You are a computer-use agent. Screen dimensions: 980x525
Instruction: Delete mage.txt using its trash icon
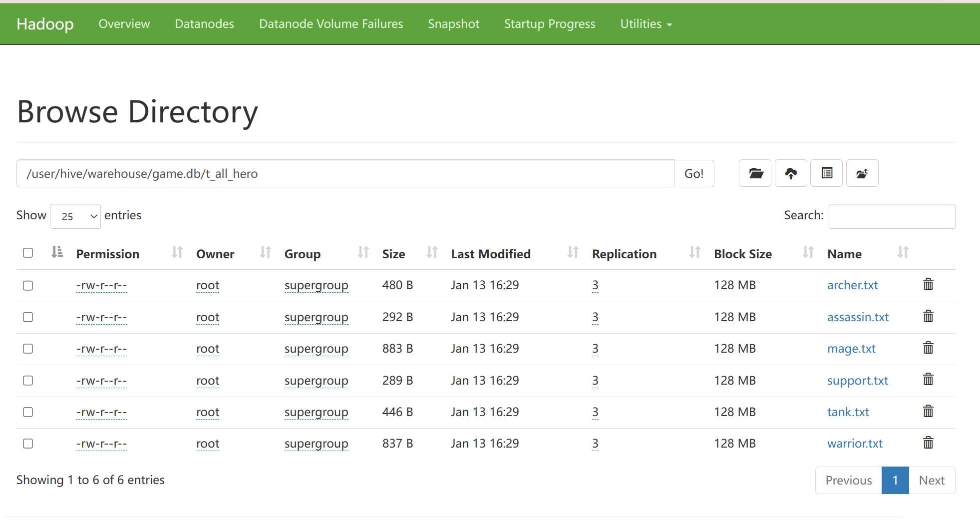(928, 348)
